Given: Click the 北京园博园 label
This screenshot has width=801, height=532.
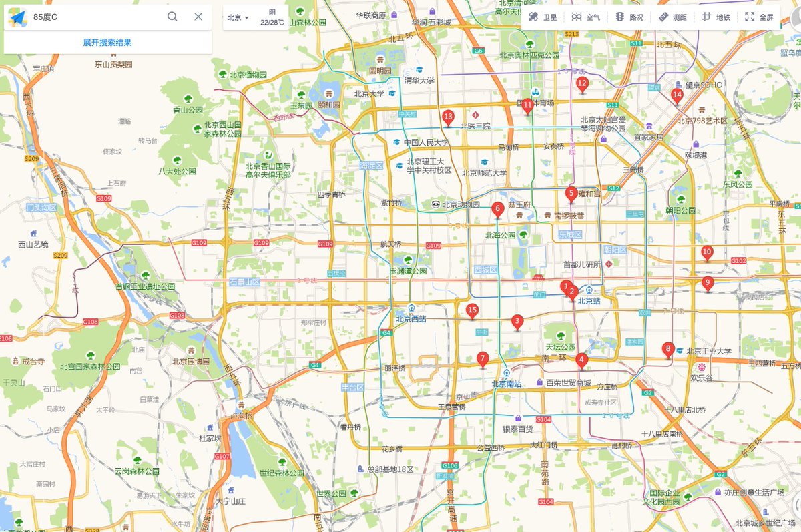Looking at the screenshot, I should click(x=192, y=361).
